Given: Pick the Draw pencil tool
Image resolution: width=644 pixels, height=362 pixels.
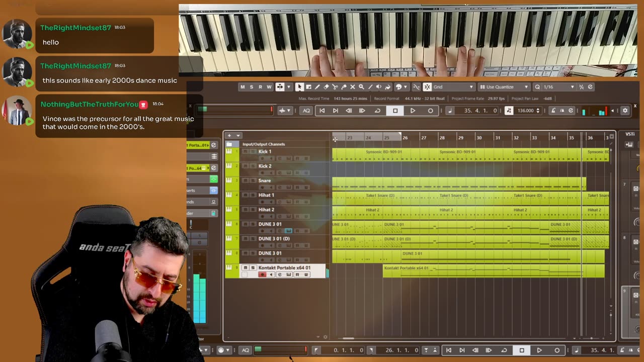Looking at the screenshot, I should (x=317, y=87).
